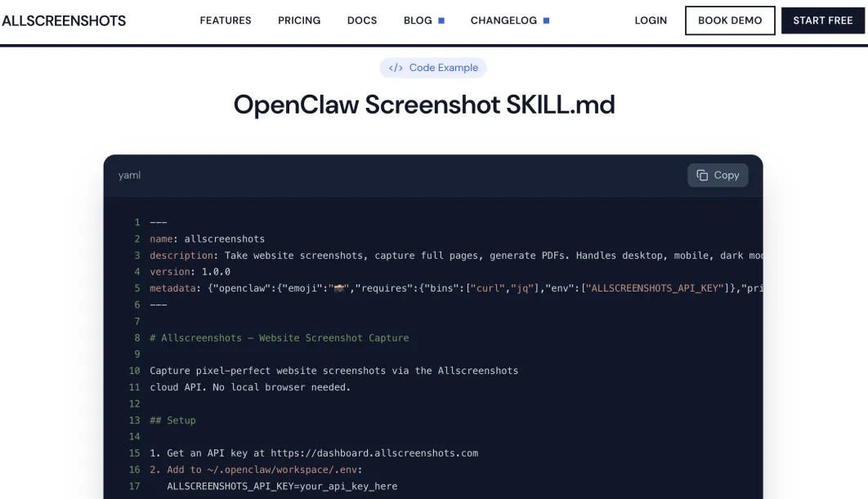Viewport: 868px width, 499px height.
Task: Open the Features page
Action: pyautogui.click(x=226, y=20)
